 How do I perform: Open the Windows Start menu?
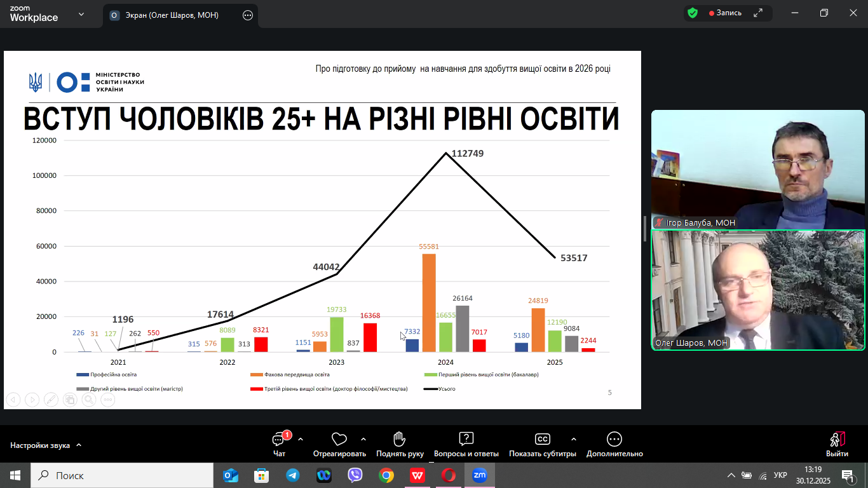[15, 475]
